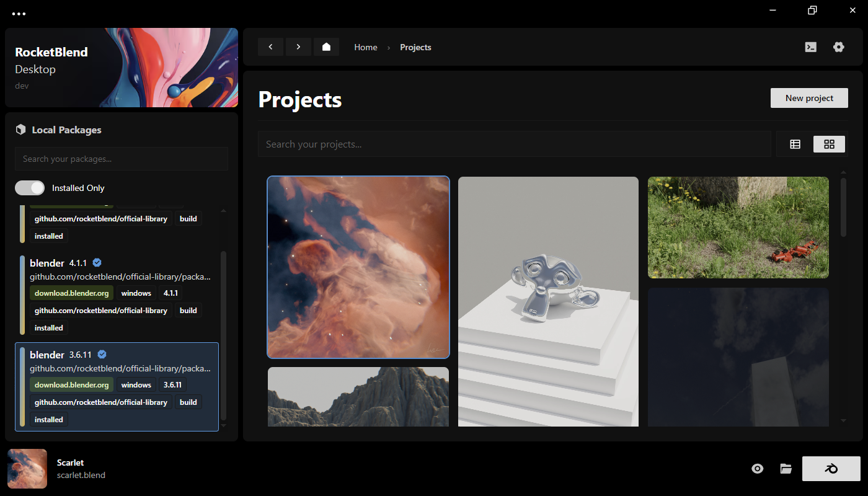Go back with the left arrow

coord(270,47)
